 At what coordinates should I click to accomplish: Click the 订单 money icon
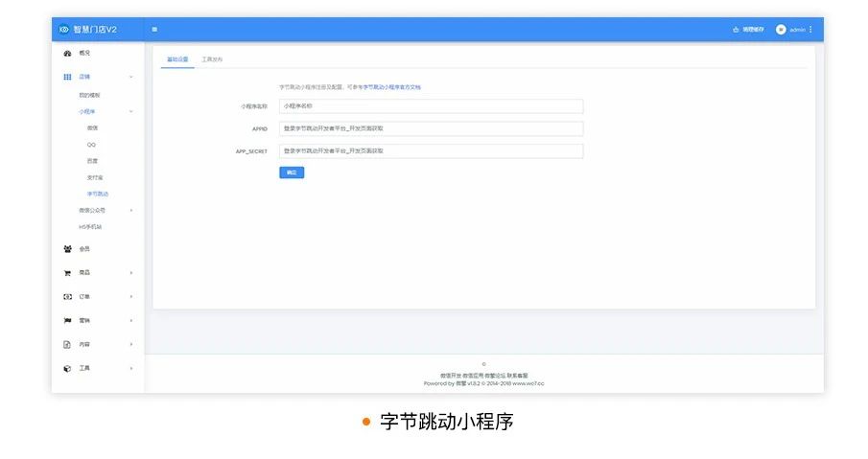coord(67,296)
